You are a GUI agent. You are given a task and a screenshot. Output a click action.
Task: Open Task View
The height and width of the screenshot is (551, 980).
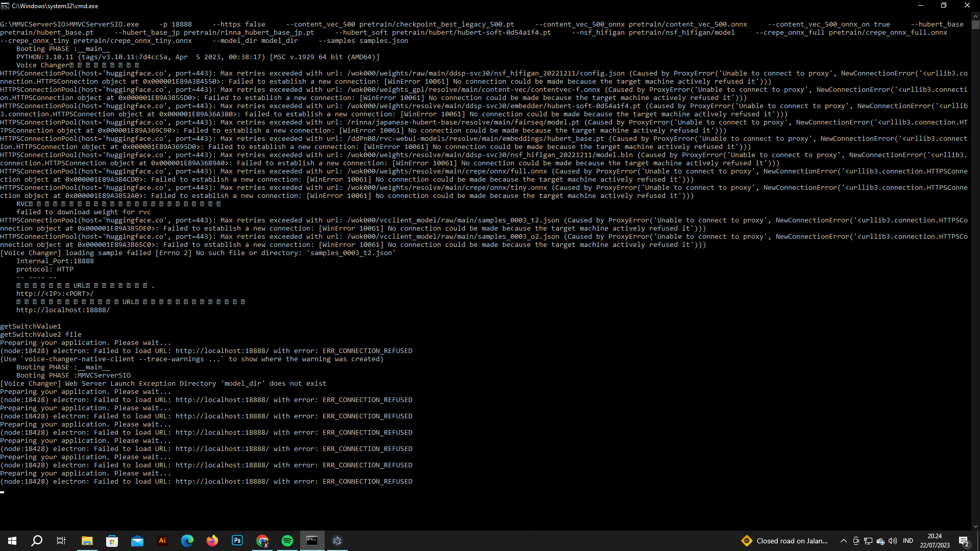click(61, 540)
